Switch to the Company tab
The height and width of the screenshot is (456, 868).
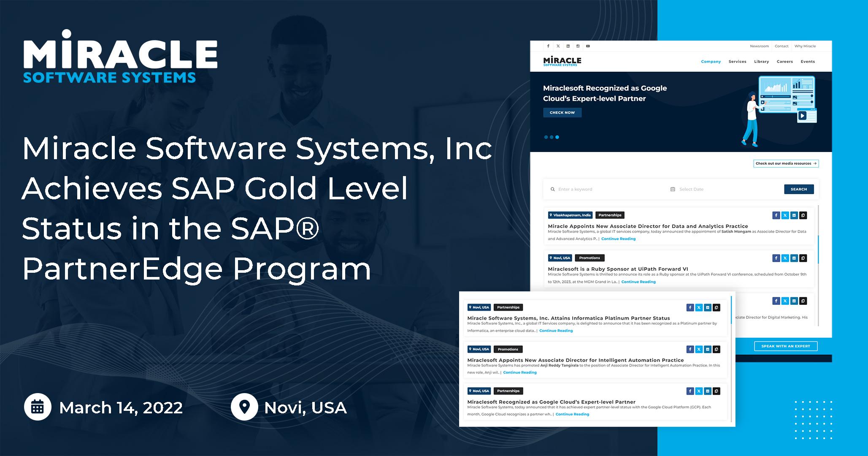pyautogui.click(x=711, y=61)
